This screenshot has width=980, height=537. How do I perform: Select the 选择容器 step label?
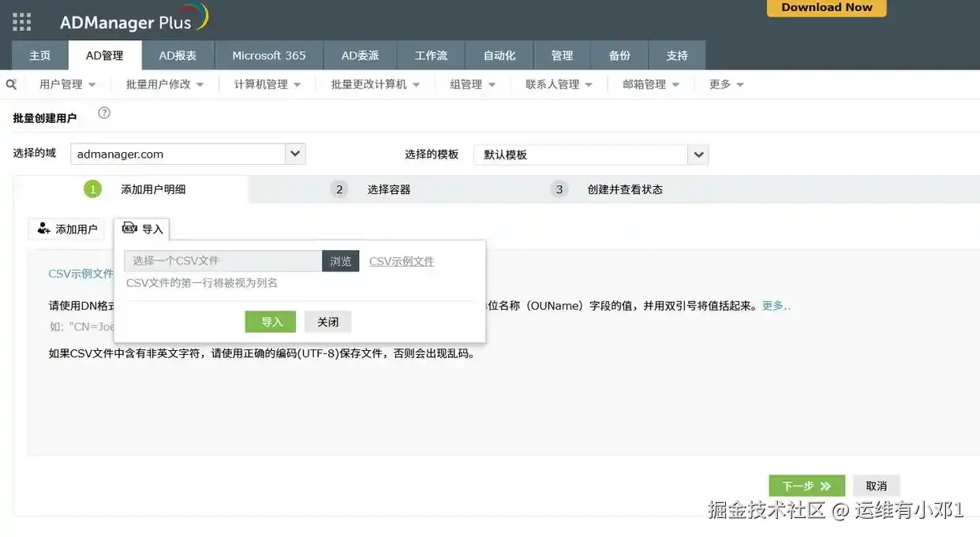coord(389,189)
